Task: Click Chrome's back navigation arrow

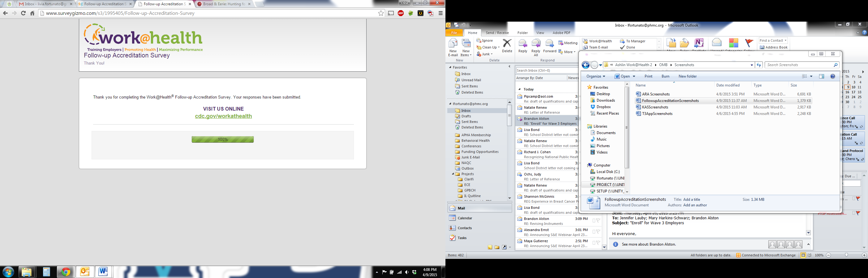Action: pyautogui.click(x=5, y=13)
